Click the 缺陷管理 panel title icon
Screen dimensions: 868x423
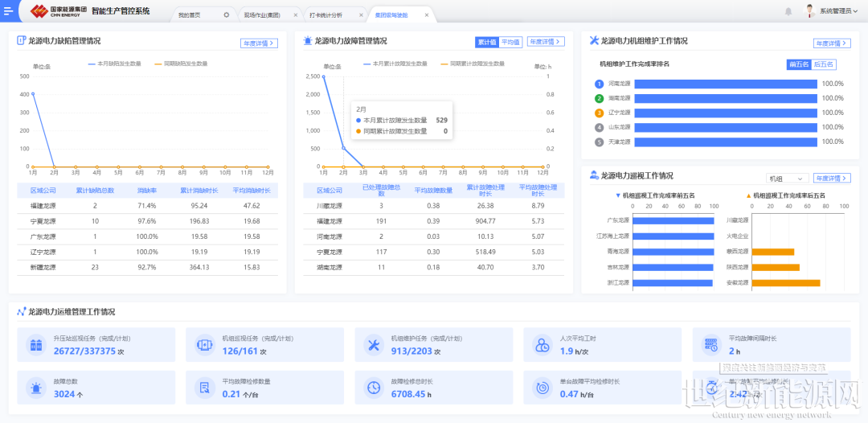pyautogui.click(x=22, y=40)
